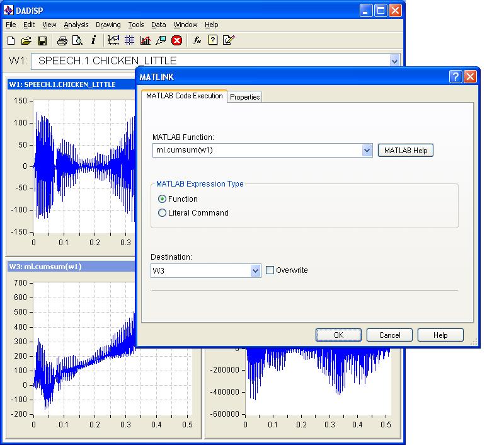
Task: Open the W1 formula line dropdown arrow
Action: 394,61
